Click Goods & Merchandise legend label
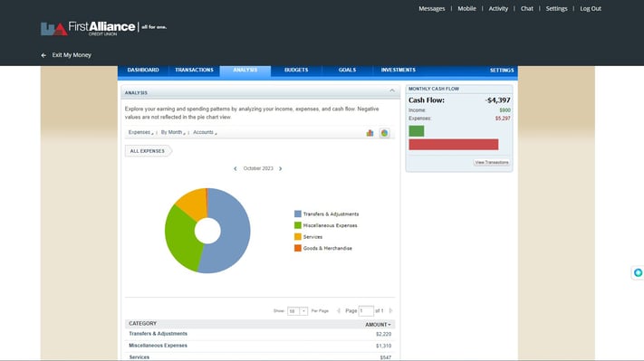 click(x=328, y=248)
